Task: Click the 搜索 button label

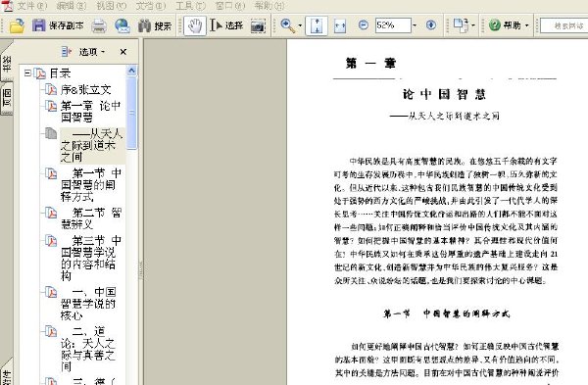Action: pyautogui.click(x=163, y=25)
